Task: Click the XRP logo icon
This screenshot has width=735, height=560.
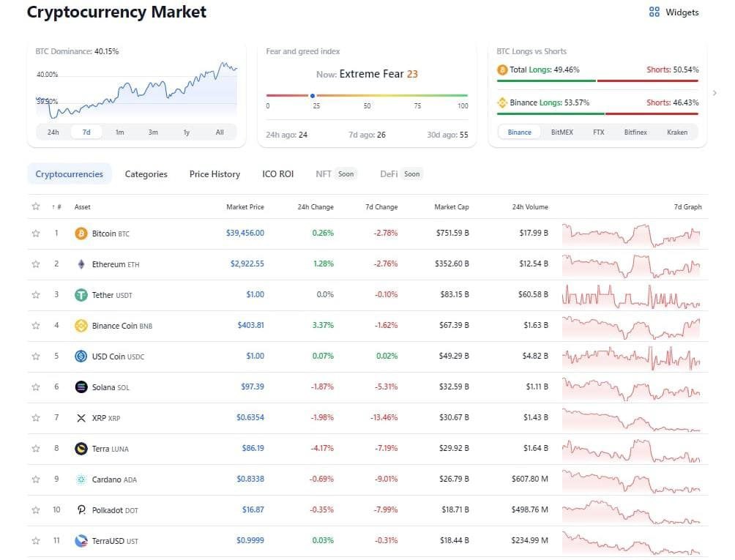Action: pos(81,418)
